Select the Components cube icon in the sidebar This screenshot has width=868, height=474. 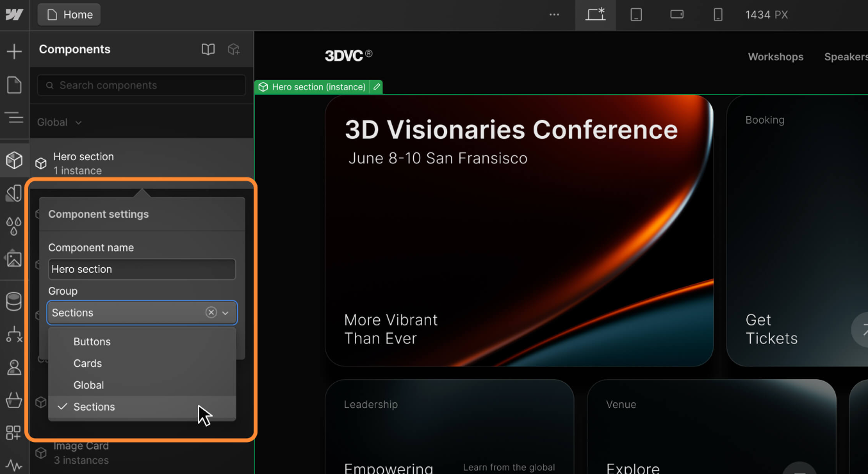click(x=14, y=160)
